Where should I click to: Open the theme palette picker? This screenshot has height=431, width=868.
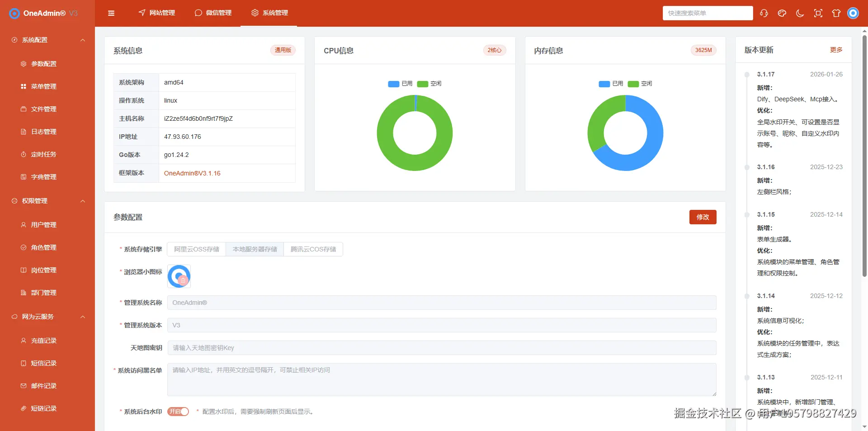(x=782, y=13)
